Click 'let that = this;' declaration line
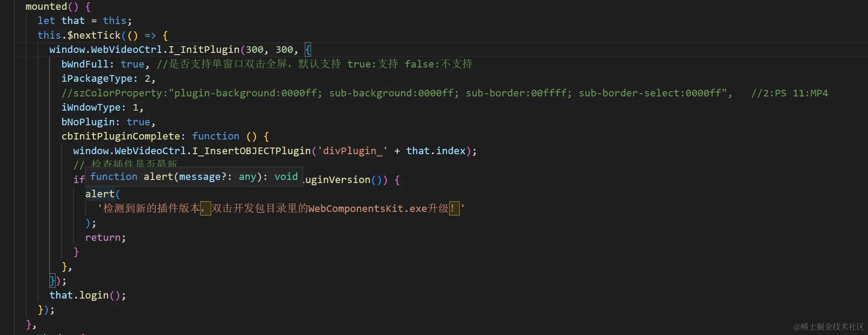The image size is (868, 335). (85, 21)
